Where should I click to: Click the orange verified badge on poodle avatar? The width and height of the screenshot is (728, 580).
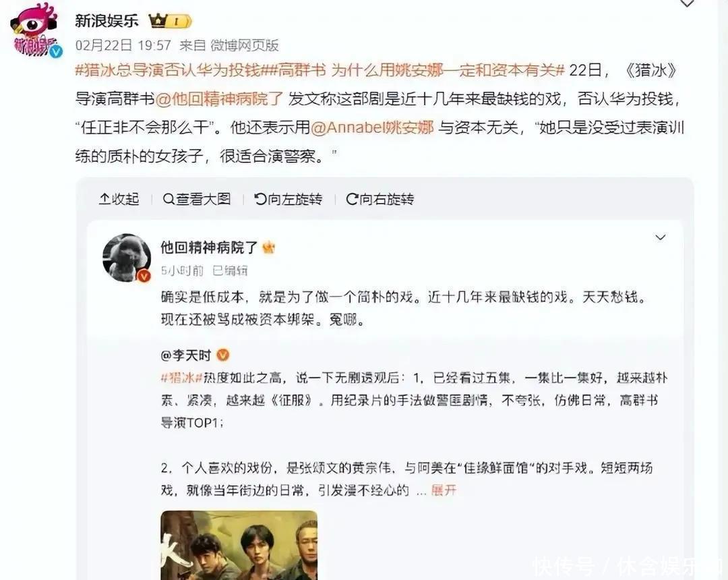tap(144, 276)
